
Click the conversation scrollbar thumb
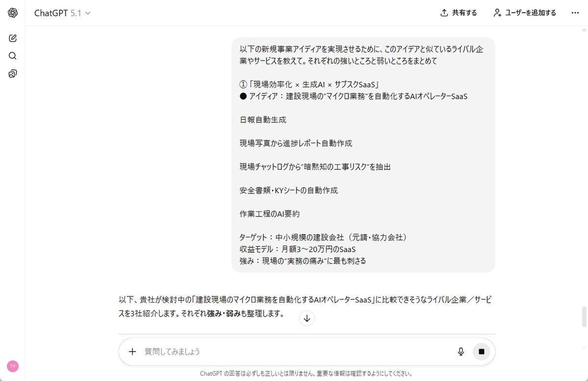pyautogui.click(x=584, y=317)
